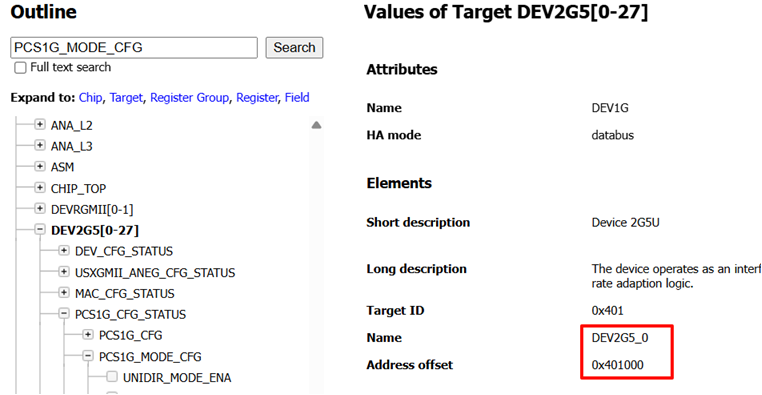Select the DEV2G5[0-27] target label

pyautogui.click(x=95, y=230)
